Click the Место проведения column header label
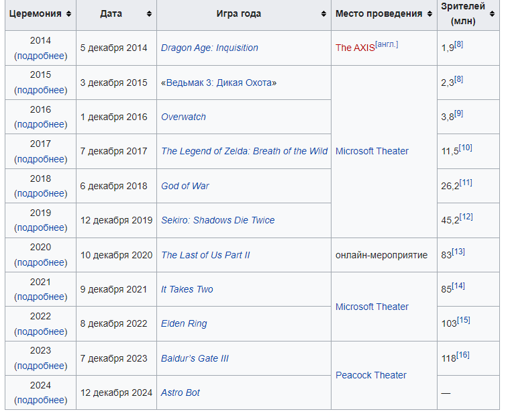Image resolution: width=508 pixels, height=420 pixels. [x=378, y=13]
